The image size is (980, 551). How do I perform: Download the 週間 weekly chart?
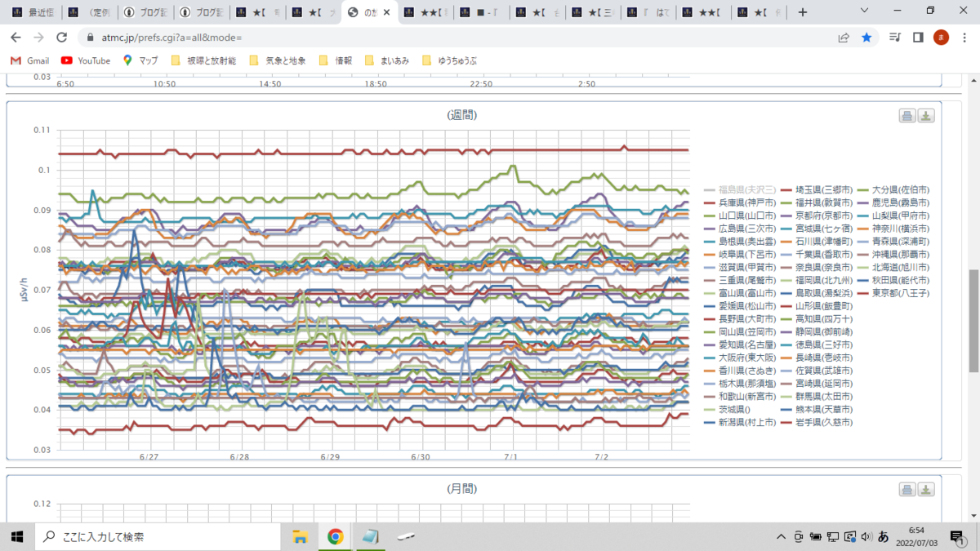[x=926, y=116]
